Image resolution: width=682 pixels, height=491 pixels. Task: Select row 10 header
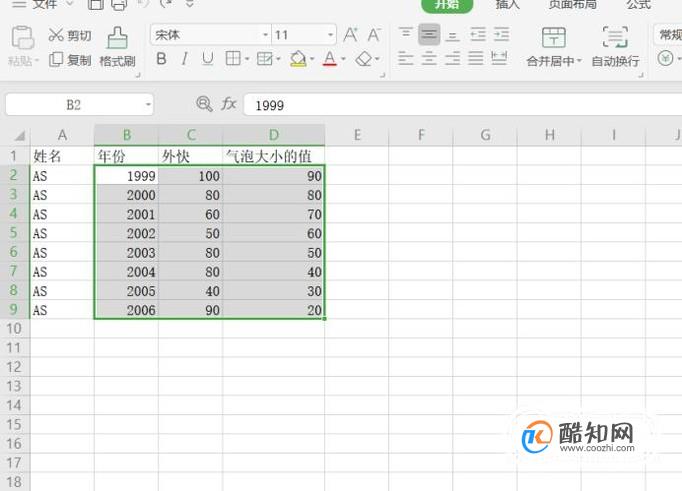point(14,329)
